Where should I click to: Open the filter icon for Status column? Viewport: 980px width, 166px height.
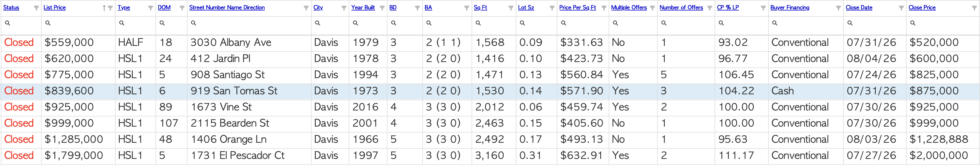point(36,8)
